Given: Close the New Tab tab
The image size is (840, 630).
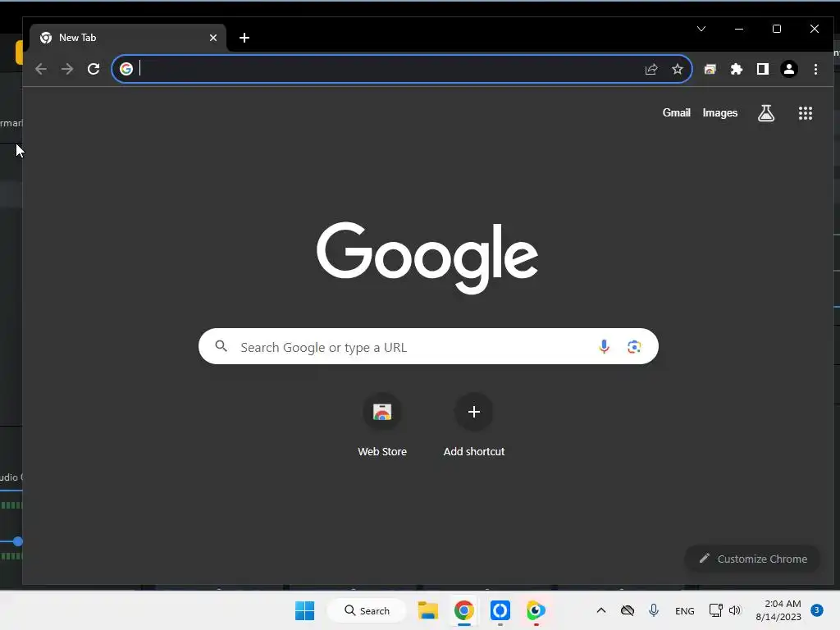Looking at the screenshot, I should point(213,38).
